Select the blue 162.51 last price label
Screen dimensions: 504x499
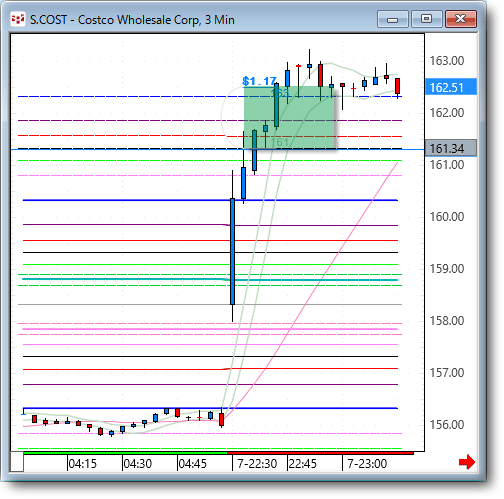coord(451,87)
